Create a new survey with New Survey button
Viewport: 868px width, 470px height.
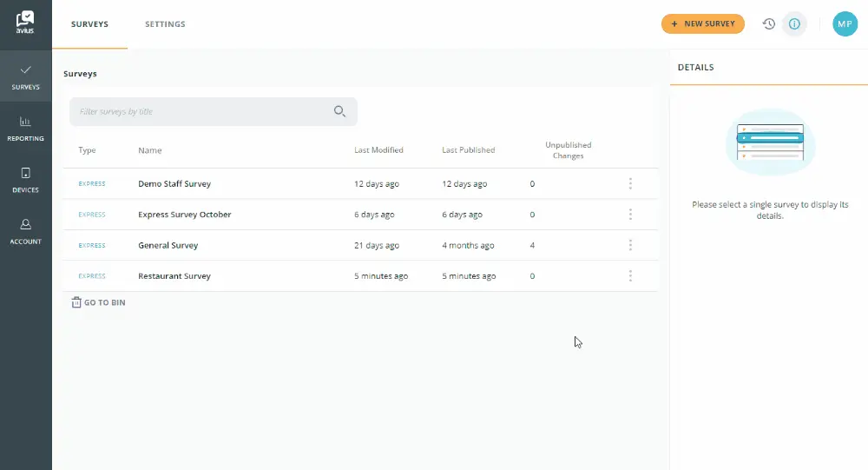(x=702, y=23)
